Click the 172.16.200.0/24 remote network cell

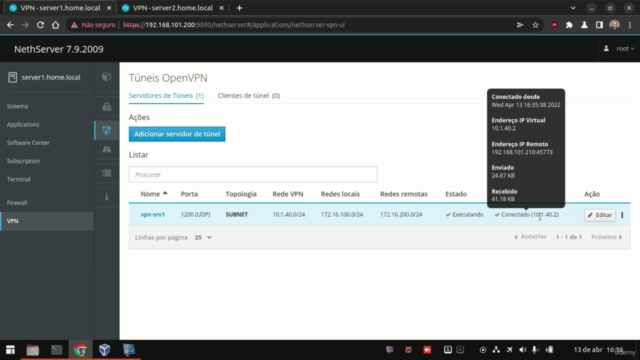pyautogui.click(x=401, y=214)
